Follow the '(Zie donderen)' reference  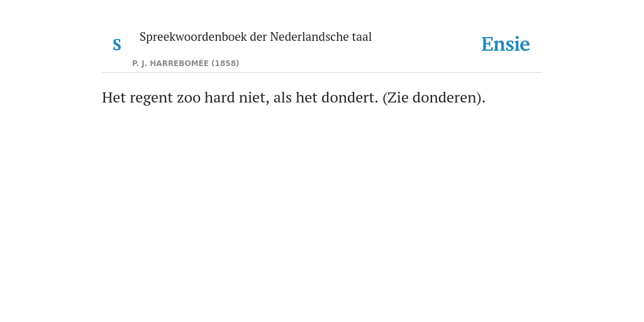pyautogui.click(x=434, y=97)
